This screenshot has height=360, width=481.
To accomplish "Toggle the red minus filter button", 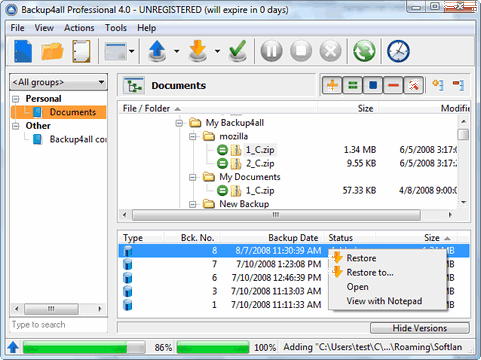I will [x=393, y=85].
